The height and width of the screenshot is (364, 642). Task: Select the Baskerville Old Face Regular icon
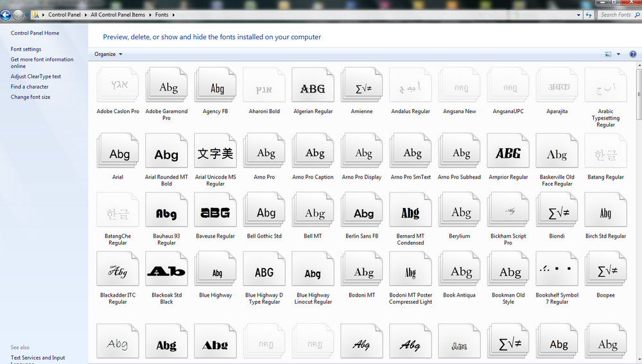[557, 150]
